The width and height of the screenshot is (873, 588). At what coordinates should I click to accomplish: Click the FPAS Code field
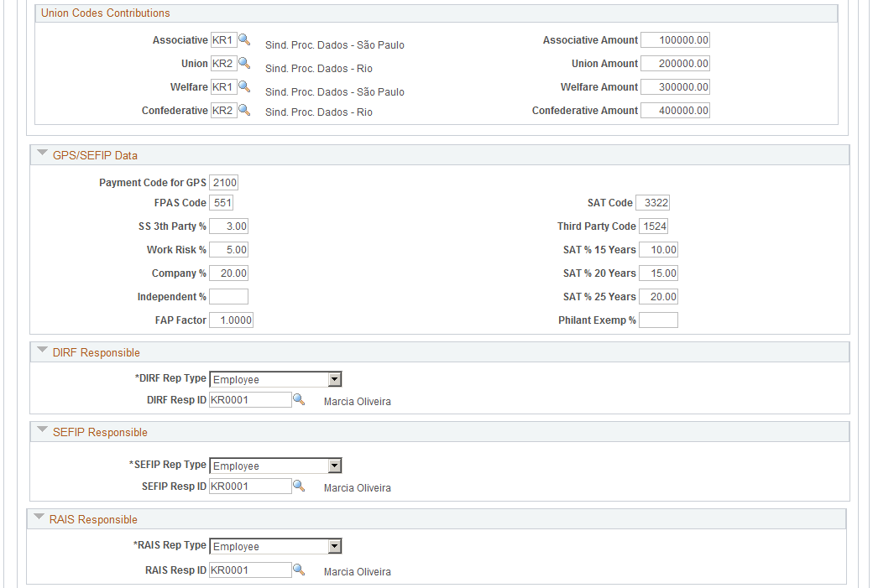(x=221, y=202)
